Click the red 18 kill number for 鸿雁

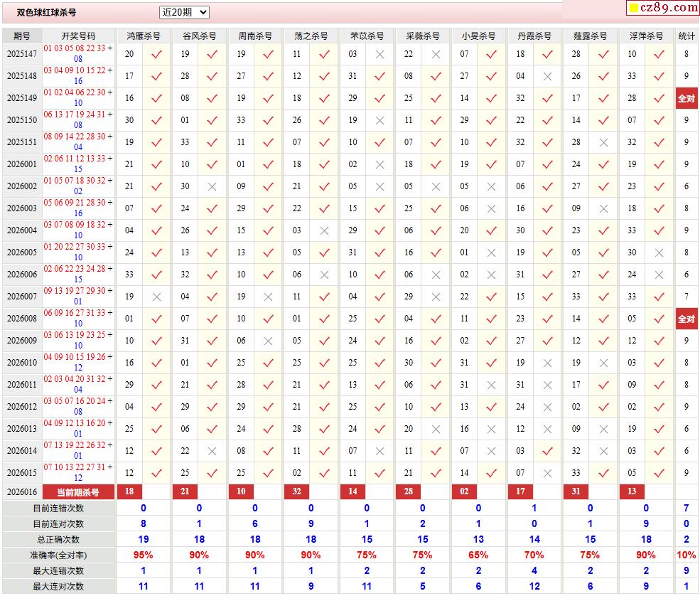point(129,491)
